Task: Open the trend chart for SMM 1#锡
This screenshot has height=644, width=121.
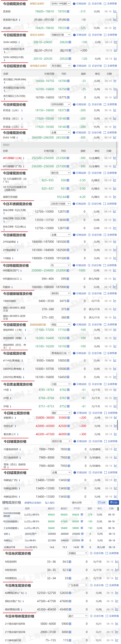Action: 115,137
